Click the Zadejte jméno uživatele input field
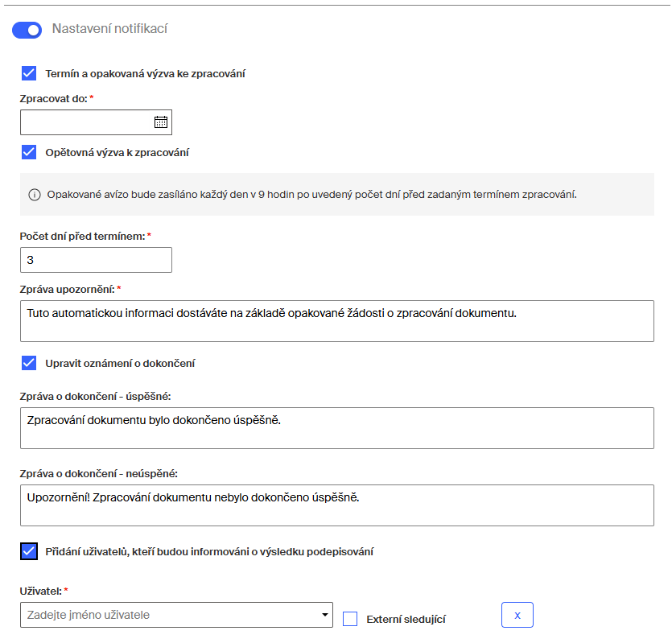Viewport: 672px width, 643px height. tap(145, 615)
